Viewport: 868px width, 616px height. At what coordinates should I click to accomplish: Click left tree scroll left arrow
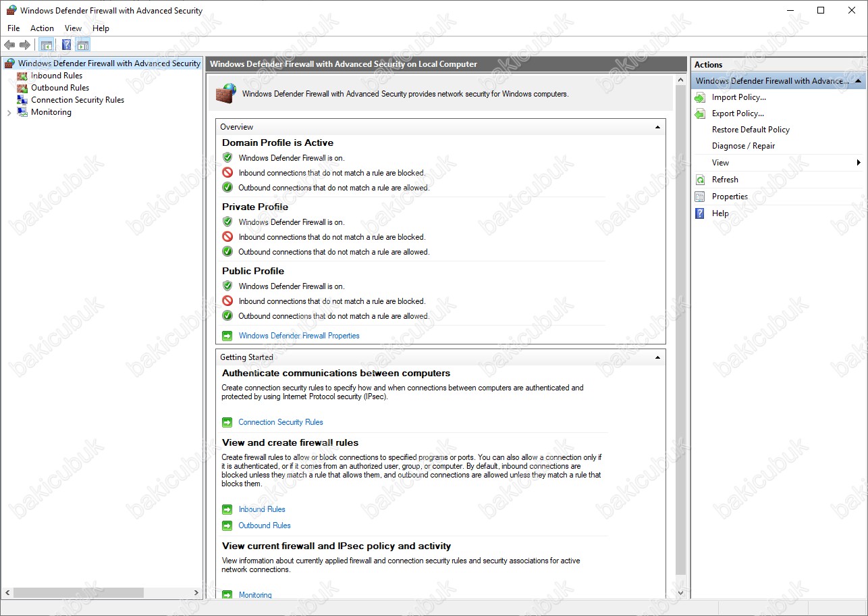[x=7, y=592]
